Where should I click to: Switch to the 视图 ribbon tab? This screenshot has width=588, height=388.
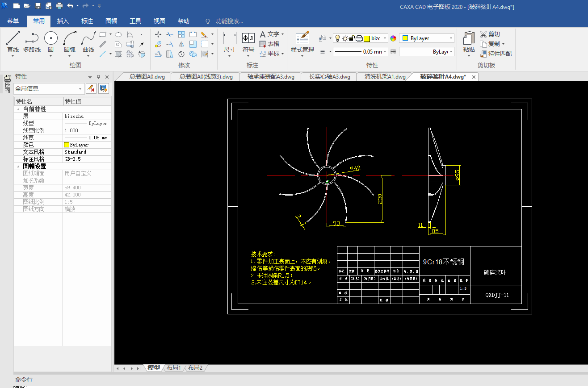click(160, 21)
